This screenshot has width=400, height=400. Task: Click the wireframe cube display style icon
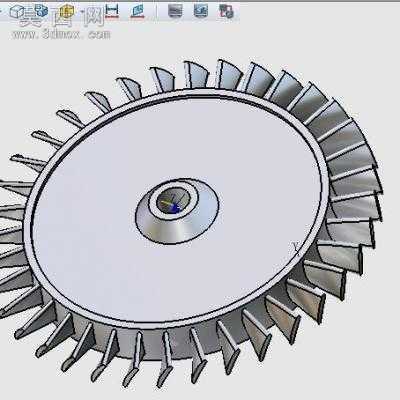17,12
